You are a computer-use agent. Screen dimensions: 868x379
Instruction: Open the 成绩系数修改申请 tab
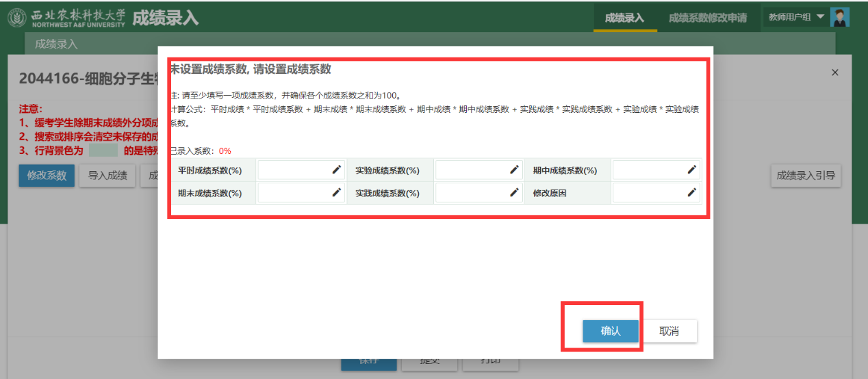[x=707, y=18]
